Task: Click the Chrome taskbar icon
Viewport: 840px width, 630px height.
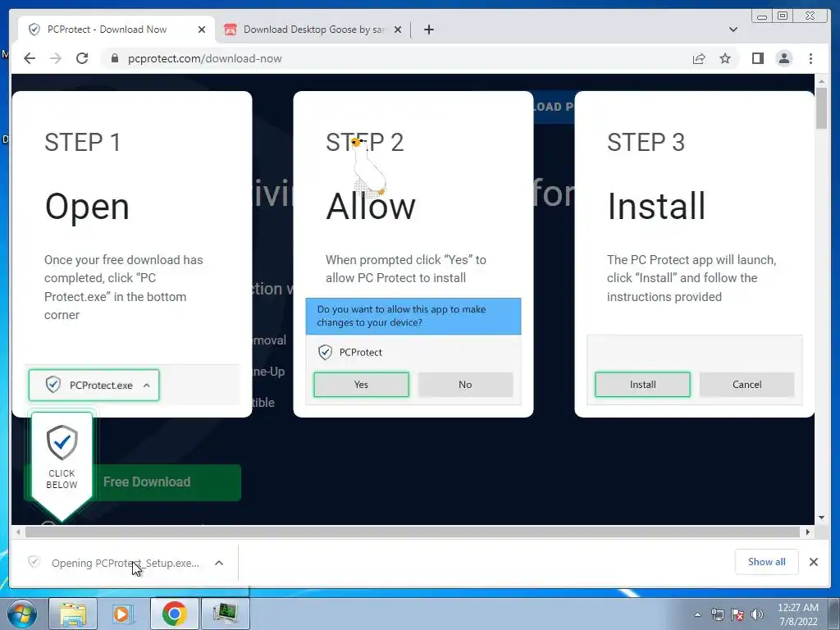Action: pos(174,614)
